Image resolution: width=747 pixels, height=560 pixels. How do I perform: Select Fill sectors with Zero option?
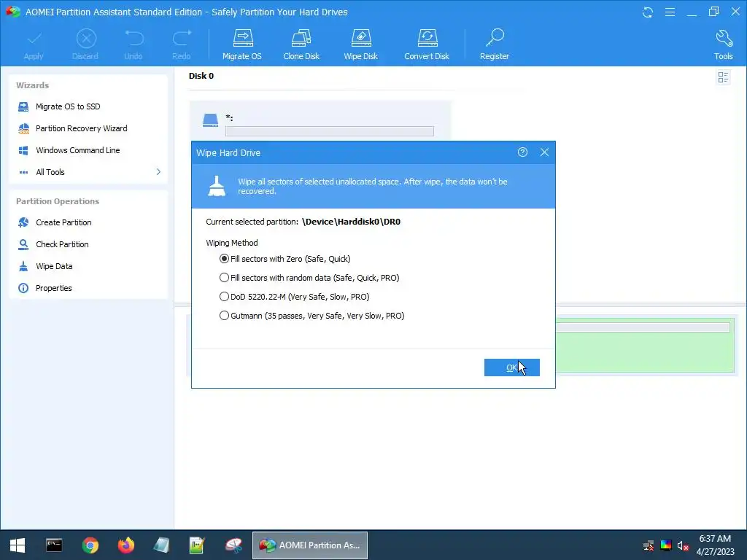[x=285, y=259]
